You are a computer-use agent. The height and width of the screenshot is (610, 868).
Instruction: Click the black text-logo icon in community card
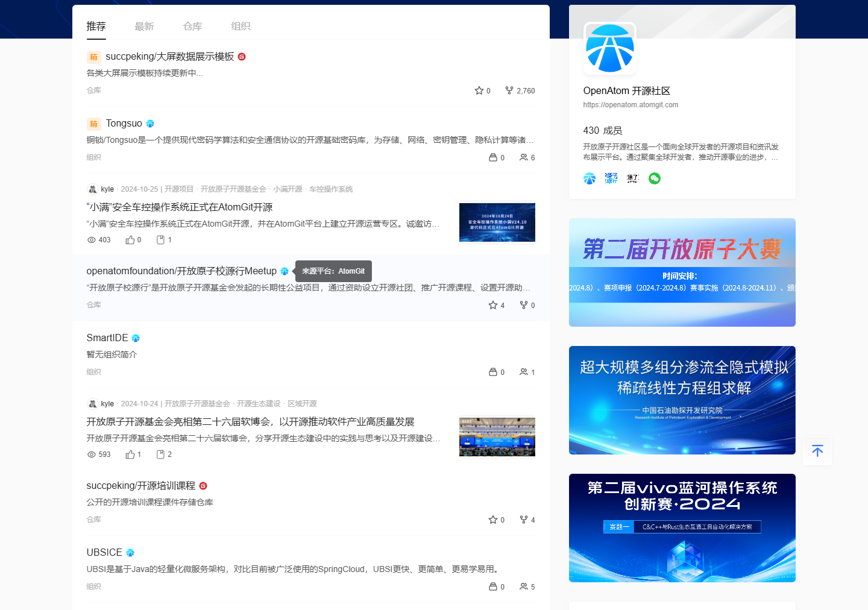coord(633,178)
